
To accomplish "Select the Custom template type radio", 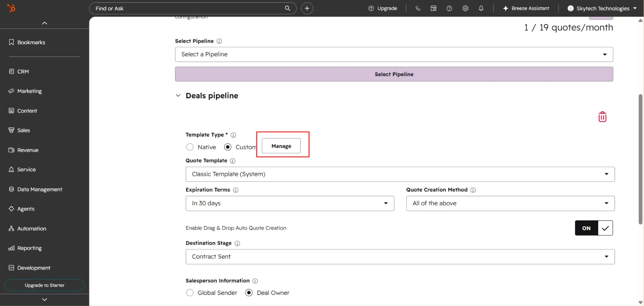I will [228, 147].
